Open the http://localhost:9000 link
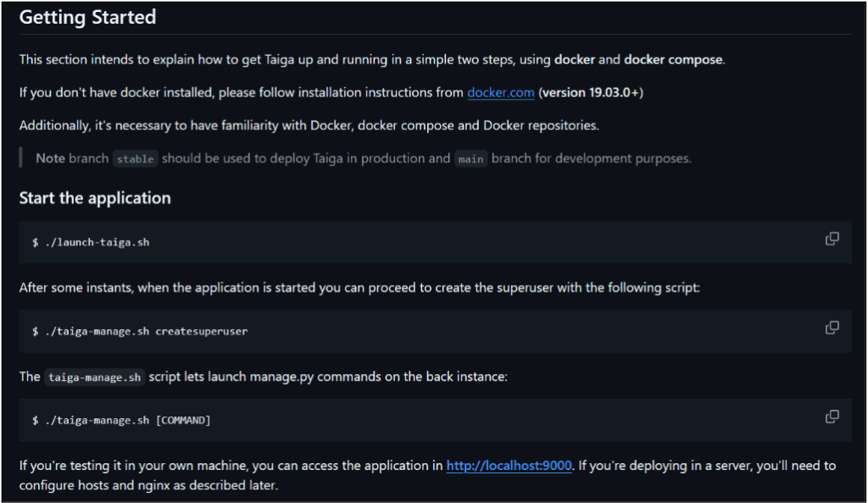The width and height of the screenshot is (868, 503). [x=509, y=466]
